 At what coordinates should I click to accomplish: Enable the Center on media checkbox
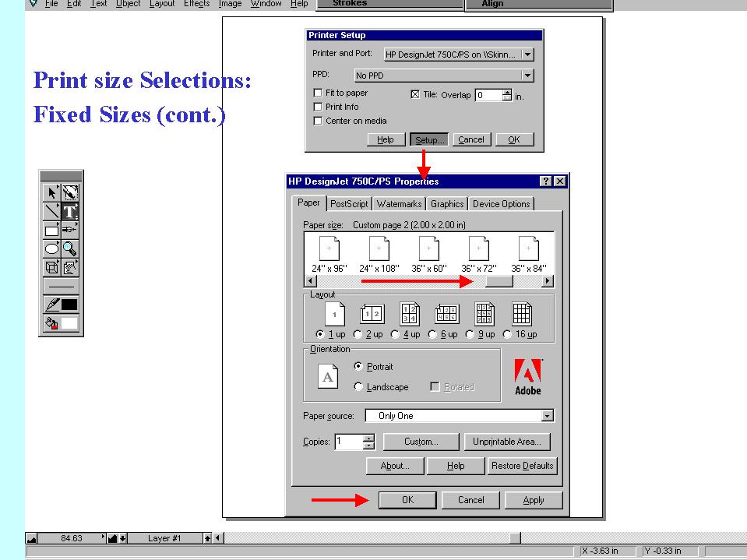pos(318,121)
